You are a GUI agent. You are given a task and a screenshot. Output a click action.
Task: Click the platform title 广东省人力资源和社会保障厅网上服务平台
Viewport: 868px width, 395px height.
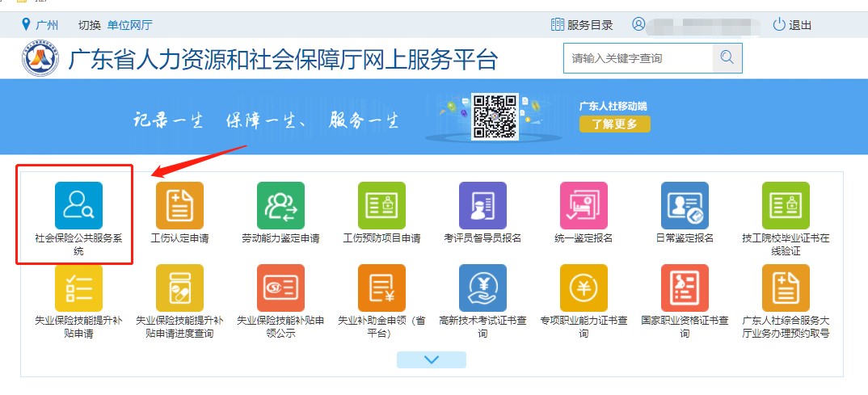283,59
